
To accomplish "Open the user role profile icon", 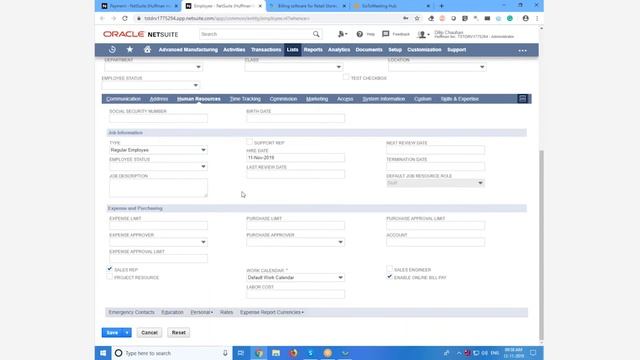I will [423, 35].
